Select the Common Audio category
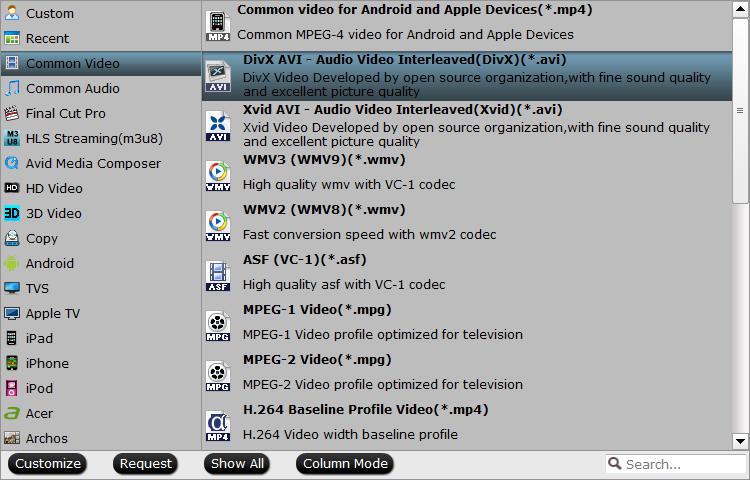The height and width of the screenshot is (480, 750). [101, 88]
